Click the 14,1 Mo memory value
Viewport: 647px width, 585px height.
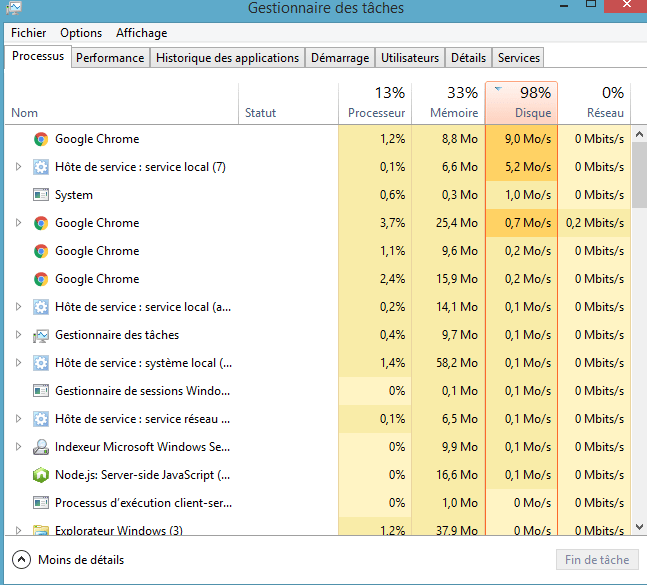(x=457, y=307)
